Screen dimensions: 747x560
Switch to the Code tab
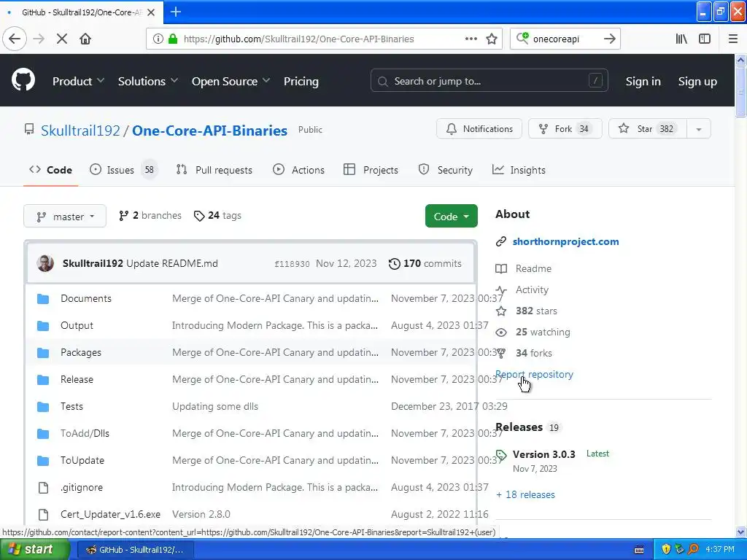pos(50,170)
